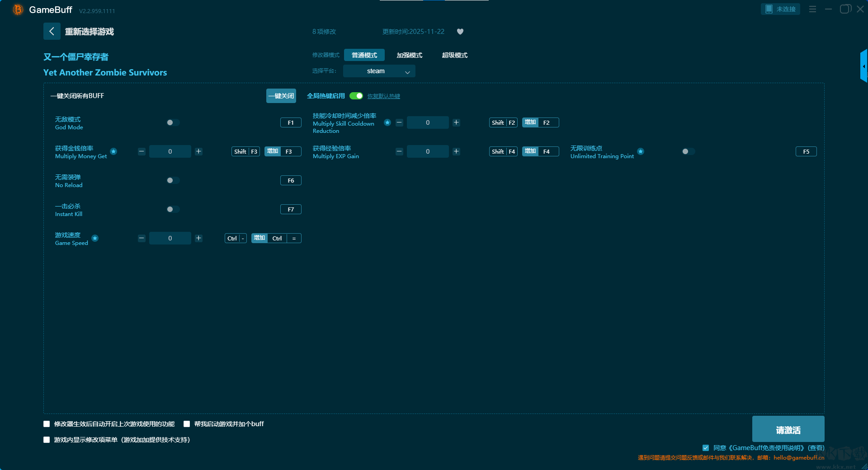Image resolution: width=868 pixels, height=470 pixels.
Task: Open the hamburger menu in title bar
Action: pos(812,9)
